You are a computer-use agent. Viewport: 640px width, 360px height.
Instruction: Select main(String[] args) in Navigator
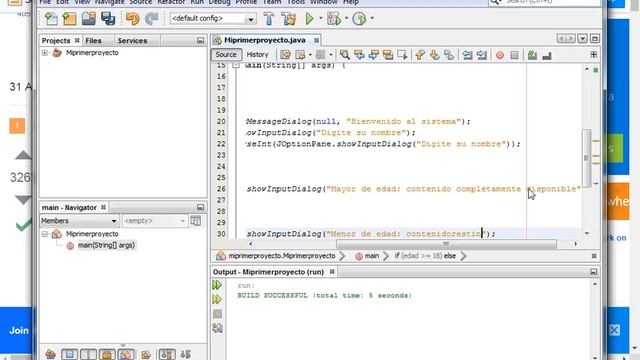coord(106,245)
